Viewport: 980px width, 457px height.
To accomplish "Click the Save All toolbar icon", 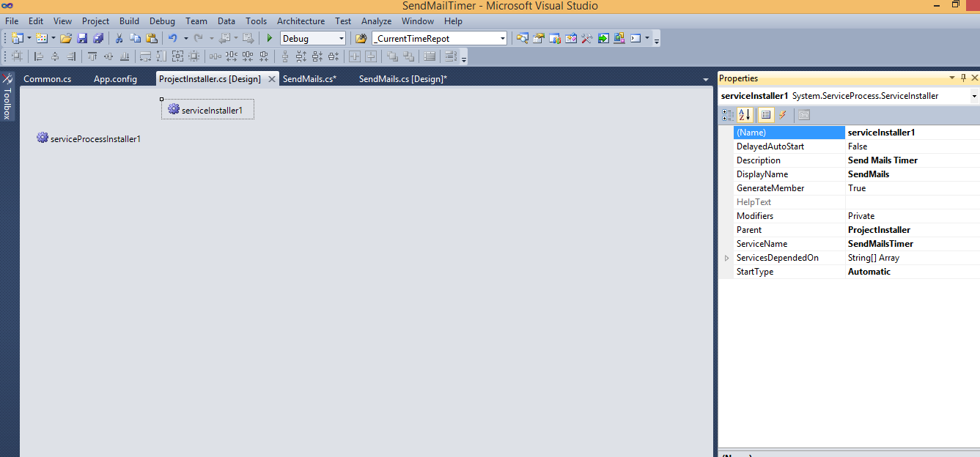I will point(99,37).
